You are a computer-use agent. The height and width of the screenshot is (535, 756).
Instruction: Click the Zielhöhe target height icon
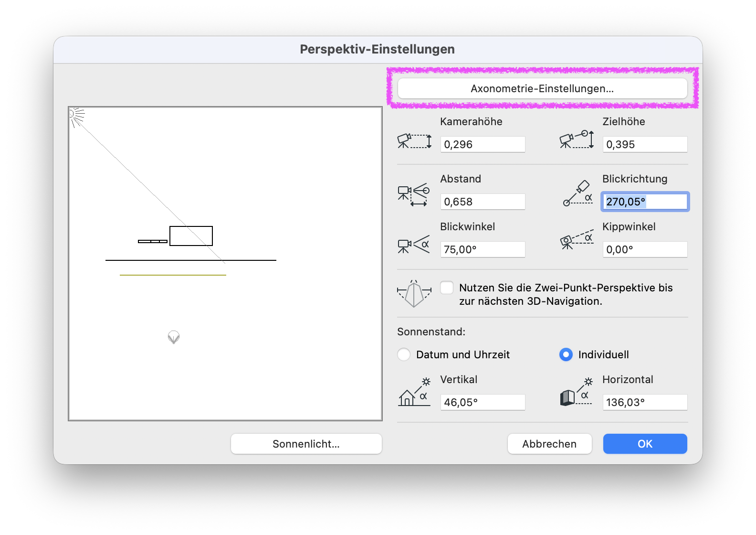point(577,139)
